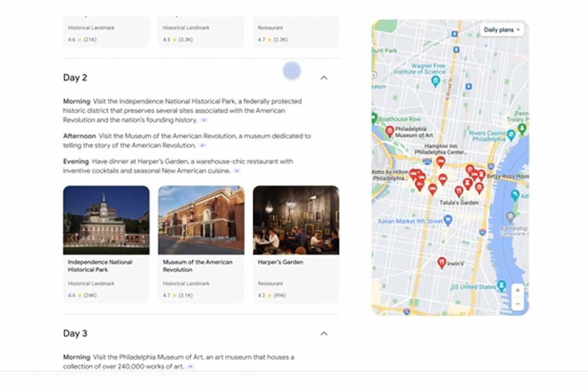Click the Battleship gray marker
588x392 pixels.
coord(510,216)
